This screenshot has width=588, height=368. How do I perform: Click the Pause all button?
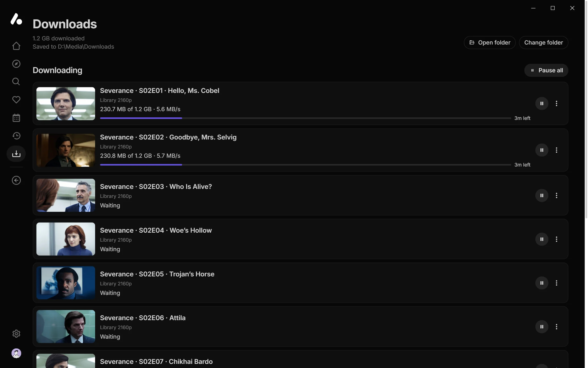pos(546,70)
